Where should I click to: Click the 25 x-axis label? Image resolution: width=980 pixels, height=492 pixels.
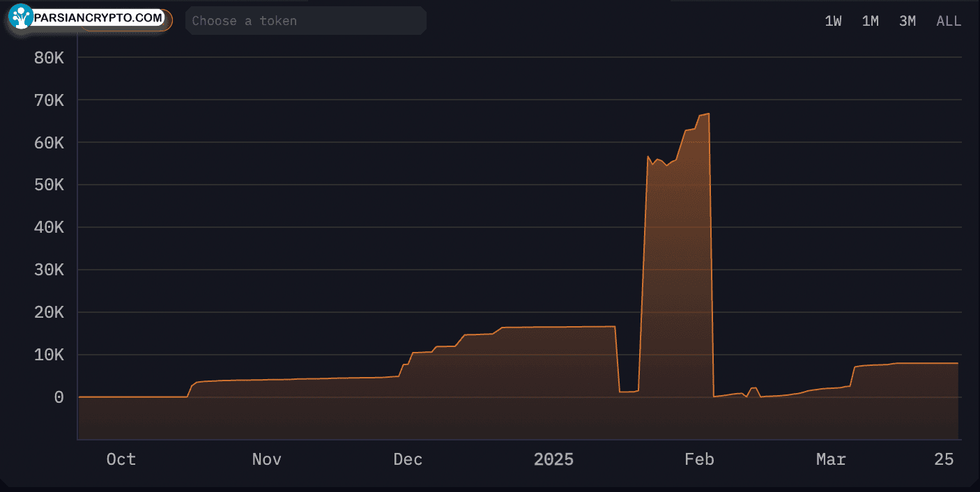[944, 459]
